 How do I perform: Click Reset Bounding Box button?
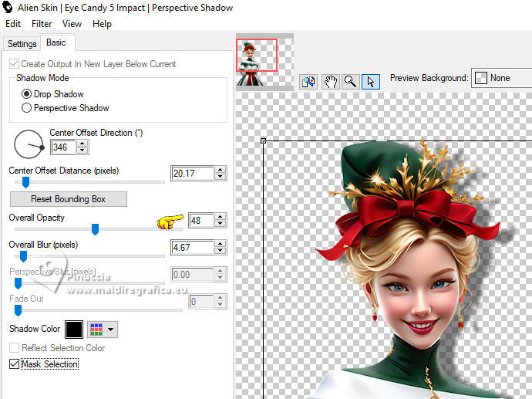69,199
